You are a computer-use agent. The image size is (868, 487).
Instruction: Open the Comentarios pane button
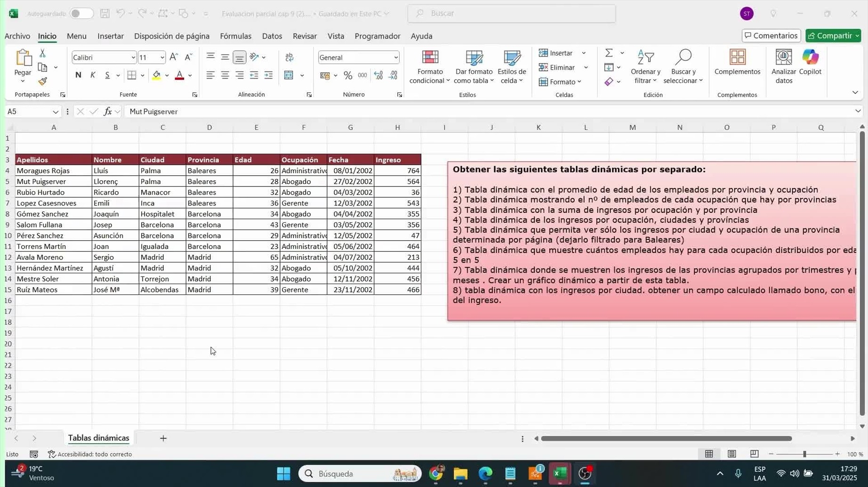[x=771, y=36]
